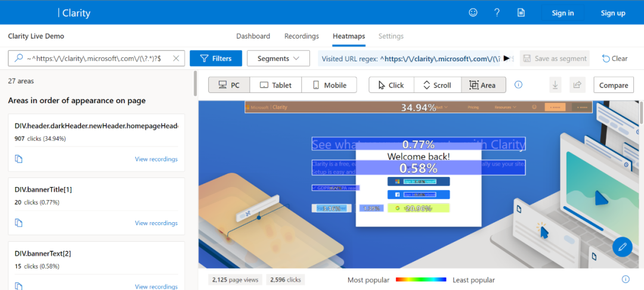Screen dimensions: 644x290
Task: Click the download heatmap icon
Action: pos(555,85)
